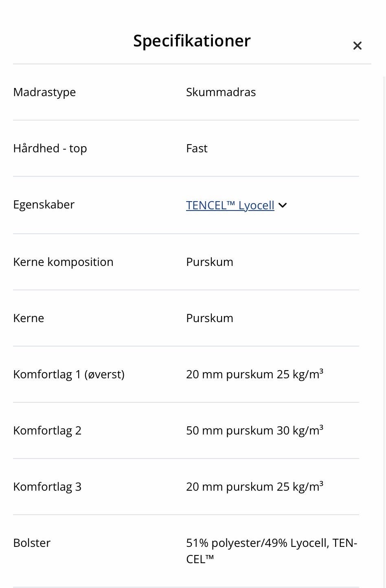Click the Komfortlag 3 value text
386x588 pixels.
pyautogui.click(x=254, y=487)
